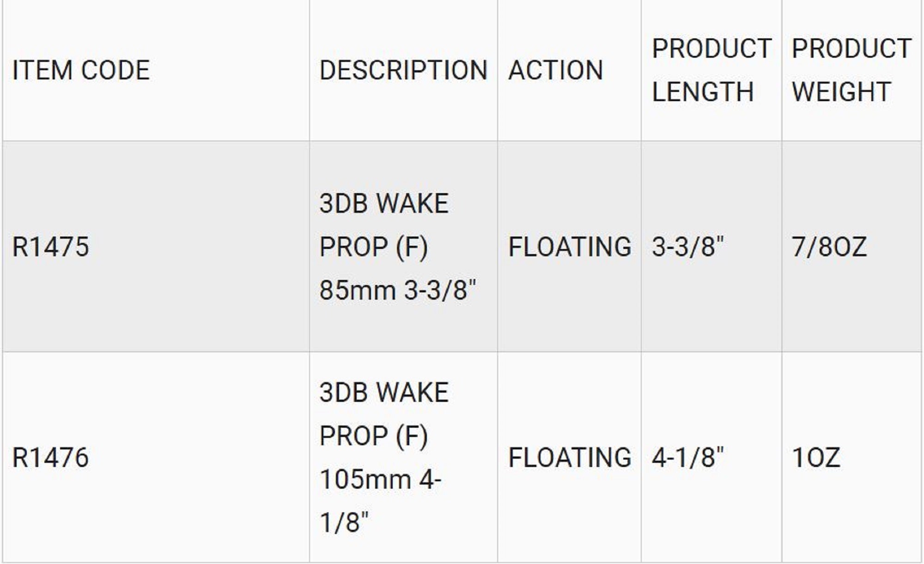
Task: Click the 3-3/8" product length cell
Action: (x=687, y=247)
